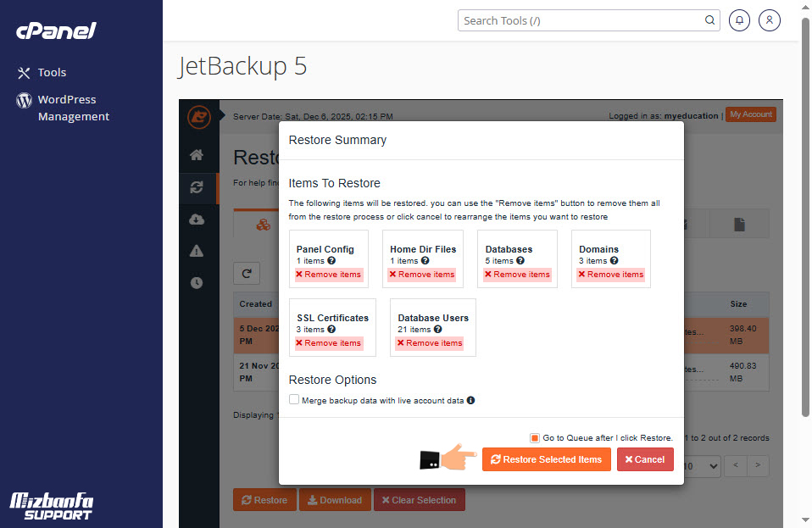The width and height of the screenshot is (812, 528).
Task: Open the Queue clock icon in sidebar
Action: point(197,283)
